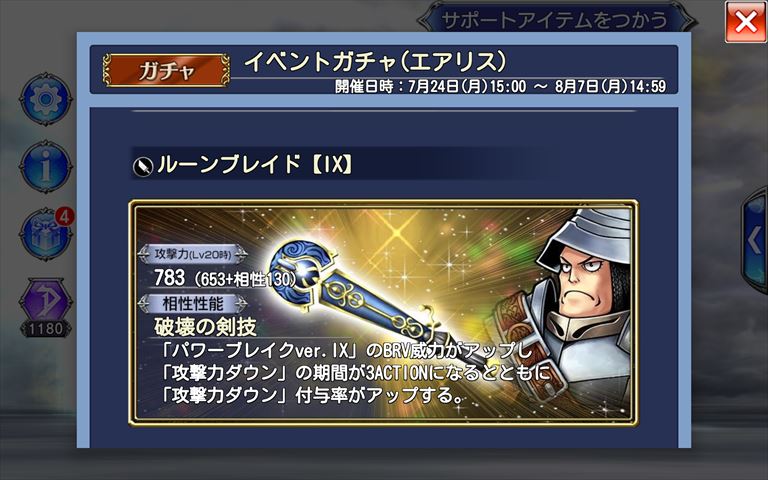Open the blue information icon
This screenshot has width=768, height=480.
46,167
